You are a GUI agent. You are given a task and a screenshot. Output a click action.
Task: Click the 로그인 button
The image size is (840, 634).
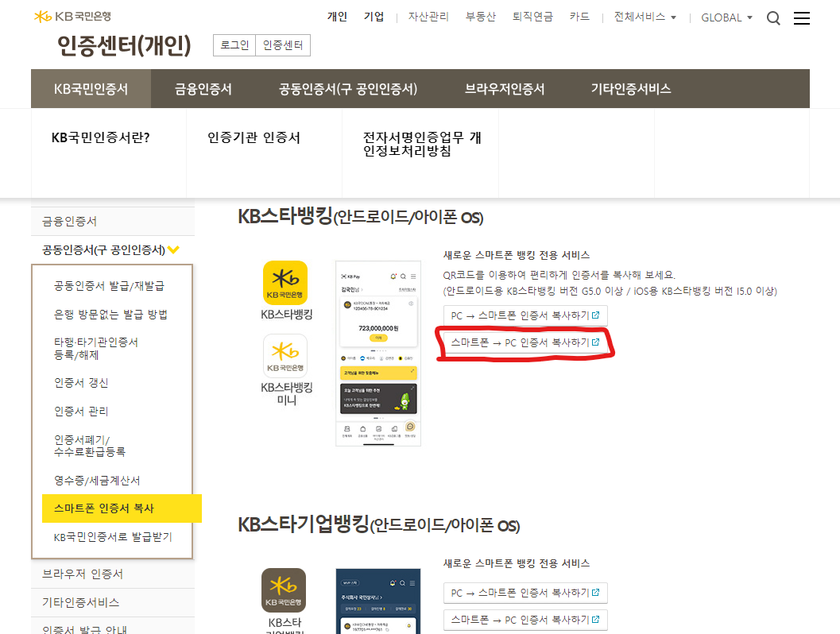pos(234,45)
